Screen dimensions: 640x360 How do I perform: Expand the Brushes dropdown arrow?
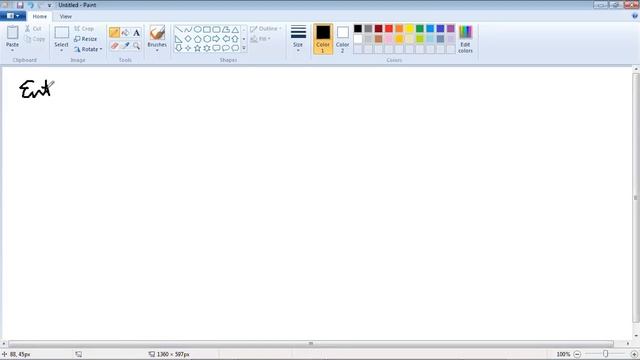[x=157, y=50]
